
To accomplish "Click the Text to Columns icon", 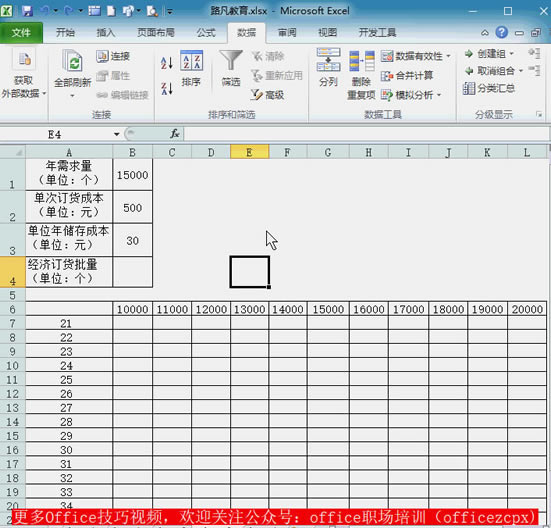I will click(x=328, y=60).
